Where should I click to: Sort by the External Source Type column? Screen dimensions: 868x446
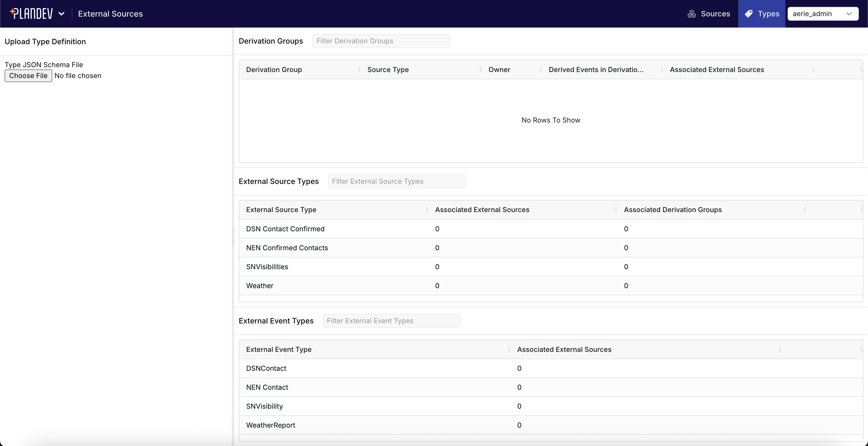pos(281,210)
